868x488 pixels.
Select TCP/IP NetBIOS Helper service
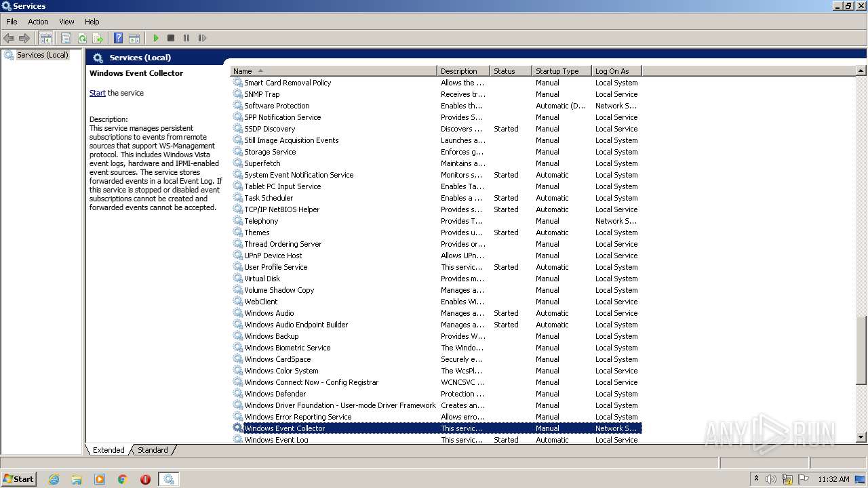pos(436,209)
